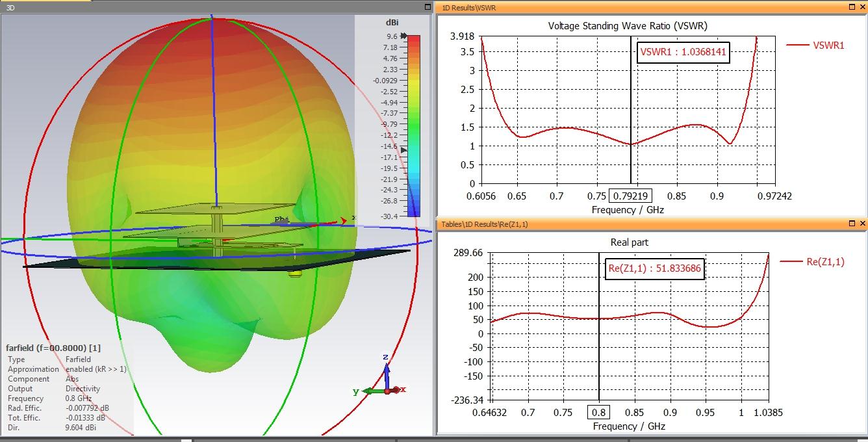Image resolution: width=868 pixels, height=442 pixels.
Task: Click the Phi label in the 3D view
Action: click(281, 220)
